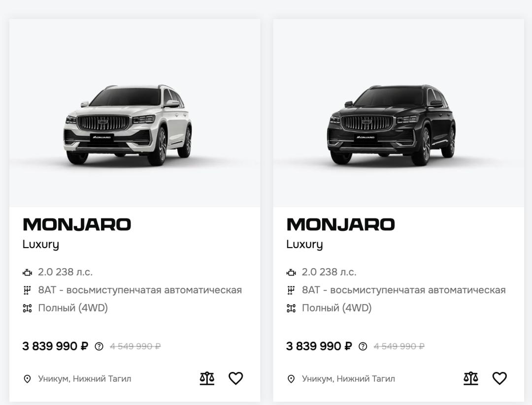This screenshot has width=532, height=405.
Task: Click the crossed-out 4 549 990 ₽ price on black Monjaro
Action: 399,346
